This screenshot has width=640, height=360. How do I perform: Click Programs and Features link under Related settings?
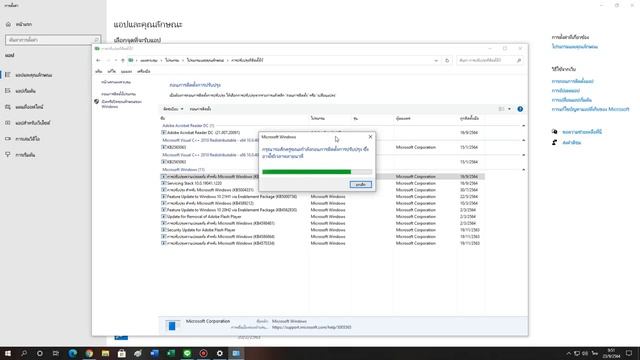pyautogui.click(x=575, y=47)
